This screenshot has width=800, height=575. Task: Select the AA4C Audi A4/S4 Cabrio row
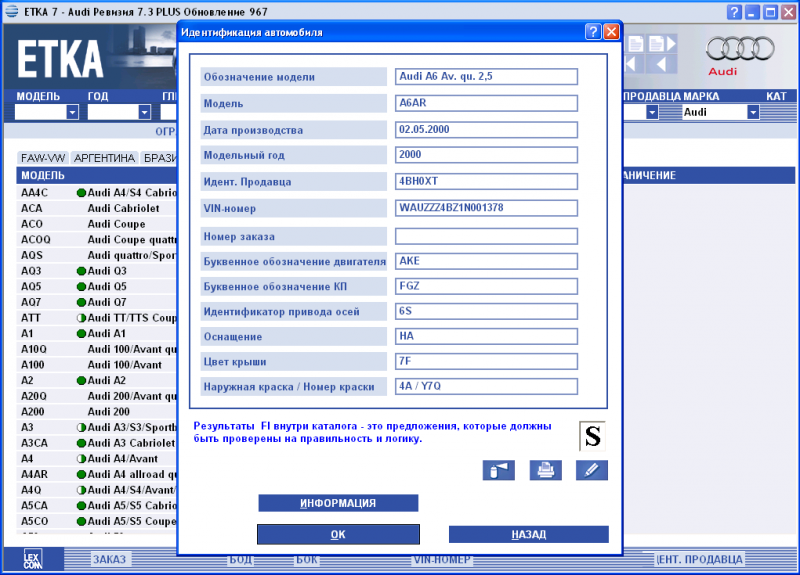97,193
